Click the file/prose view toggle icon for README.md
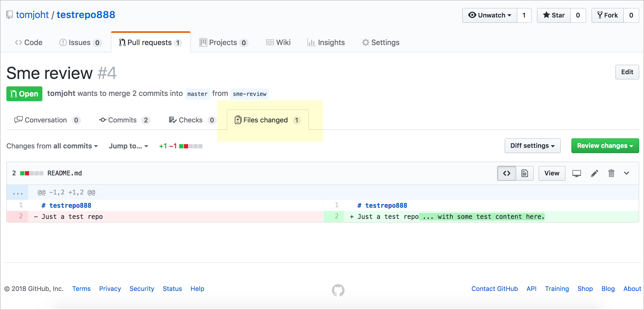The height and width of the screenshot is (310, 644). click(x=525, y=173)
